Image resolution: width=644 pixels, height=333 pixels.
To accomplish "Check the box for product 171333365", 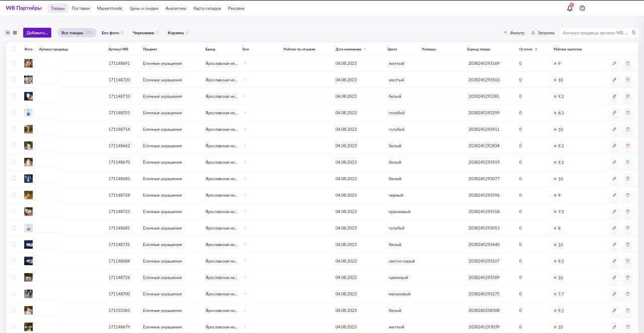I will tap(14, 310).
